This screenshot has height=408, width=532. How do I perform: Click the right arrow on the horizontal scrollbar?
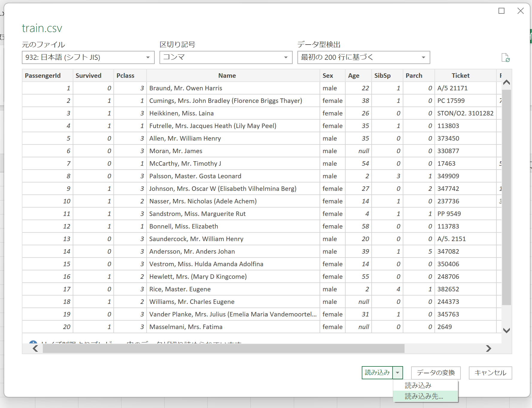[x=488, y=348]
